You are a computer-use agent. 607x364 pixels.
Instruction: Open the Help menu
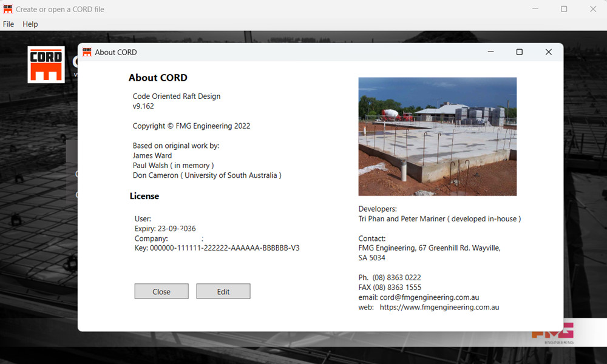coord(30,24)
